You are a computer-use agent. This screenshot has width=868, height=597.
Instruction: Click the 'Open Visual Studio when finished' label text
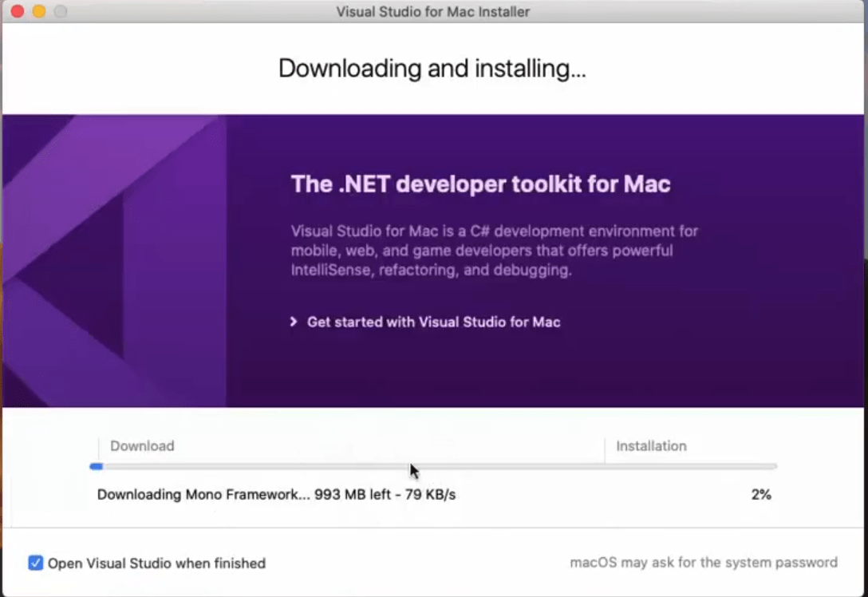coord(156,563)
